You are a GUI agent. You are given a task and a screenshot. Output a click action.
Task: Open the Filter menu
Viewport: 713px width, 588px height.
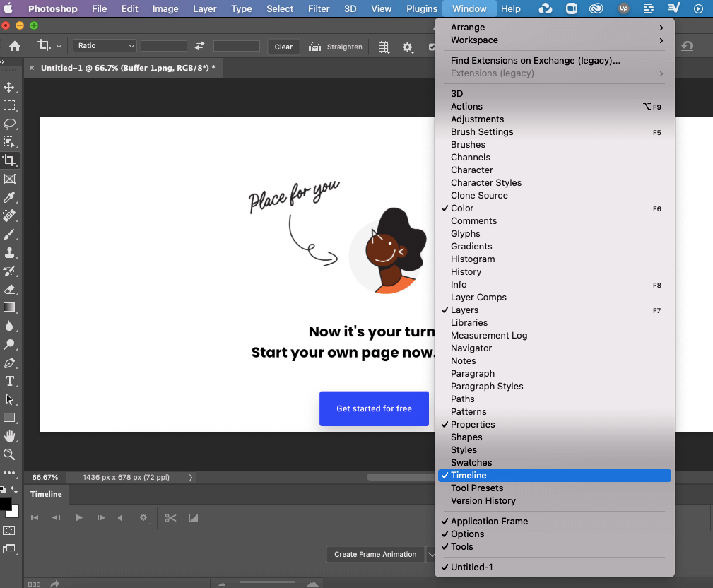pos(319,8)
